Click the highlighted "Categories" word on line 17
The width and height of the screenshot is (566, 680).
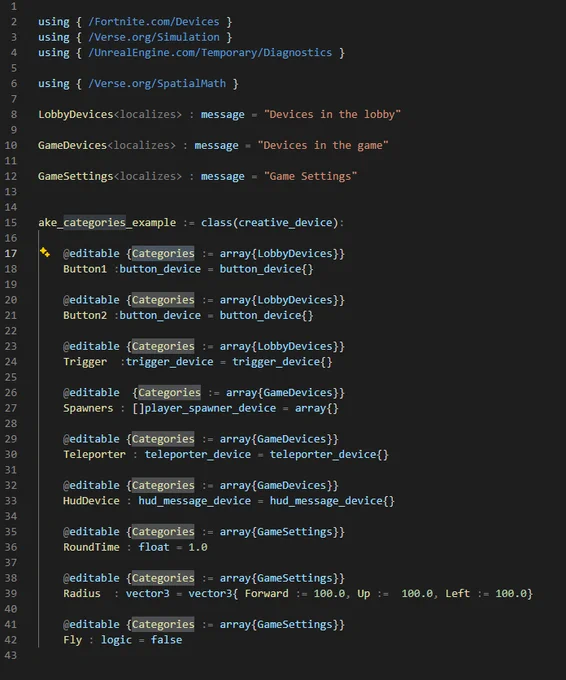(x=163, y=253)
